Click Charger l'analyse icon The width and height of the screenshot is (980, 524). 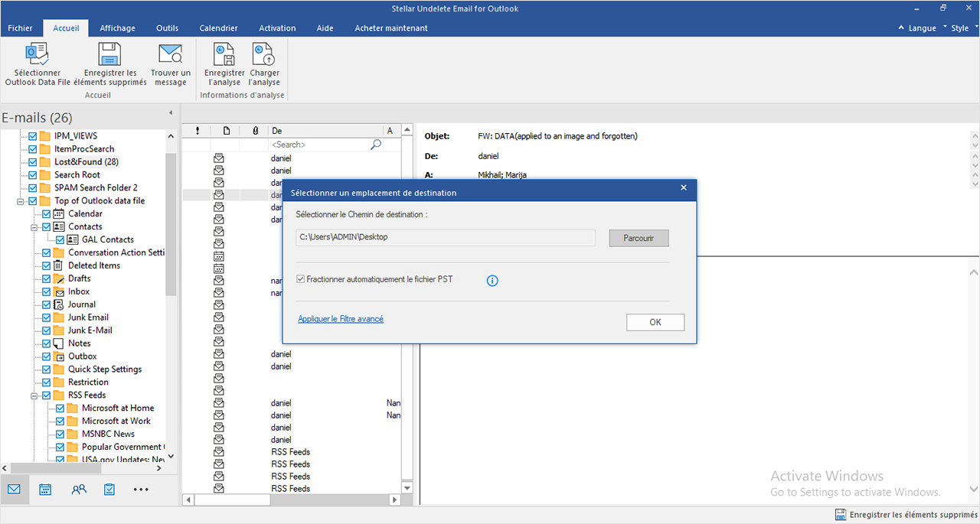pyautogui.click(x=263, y=54)
